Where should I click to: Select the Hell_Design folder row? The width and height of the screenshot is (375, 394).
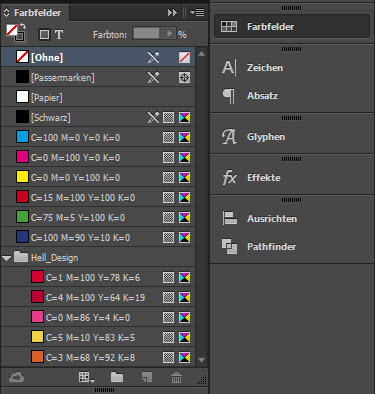[x=98, y=257]
